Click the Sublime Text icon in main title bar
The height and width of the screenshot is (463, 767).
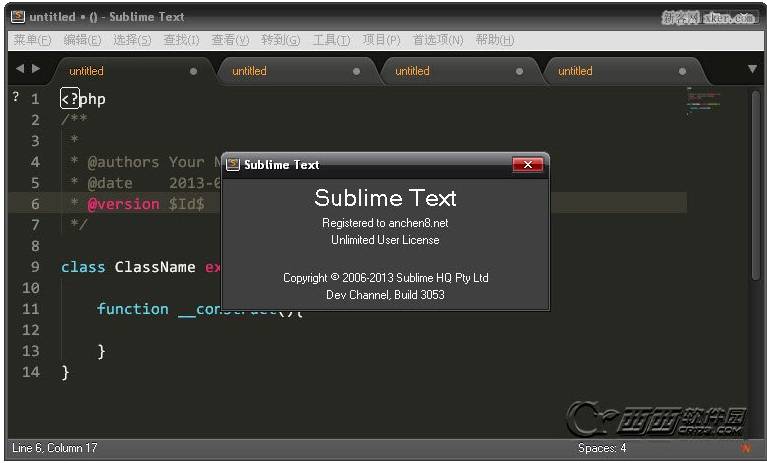[x=18, y=17]
